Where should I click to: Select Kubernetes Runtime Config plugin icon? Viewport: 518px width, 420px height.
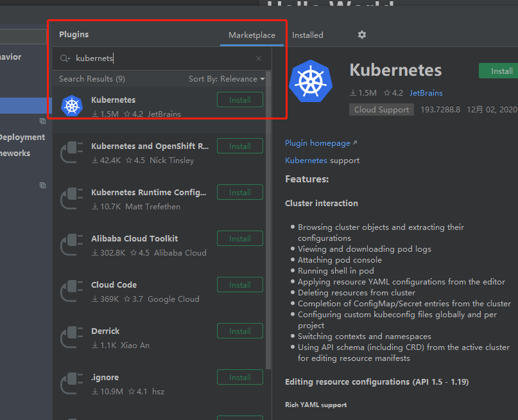click(72, 198)
